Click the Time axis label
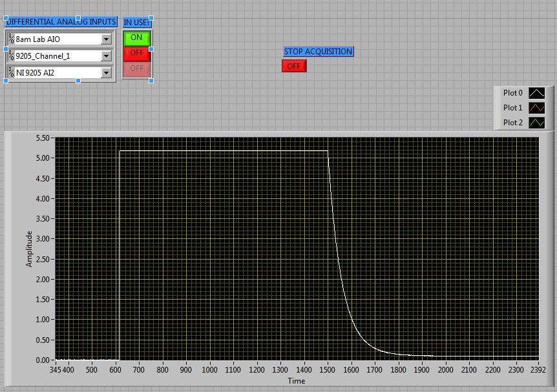Screen dimensions: 557x392 click(296, 381)
